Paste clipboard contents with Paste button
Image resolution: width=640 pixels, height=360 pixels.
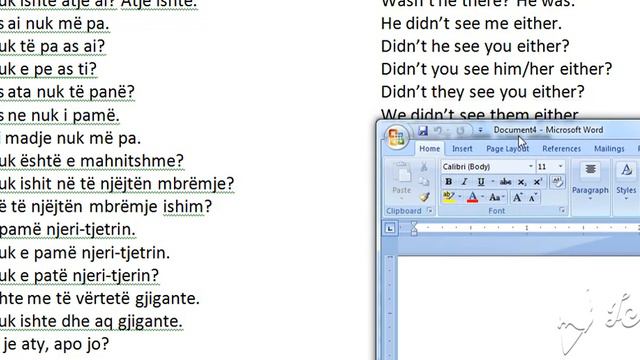coord(402,174)
